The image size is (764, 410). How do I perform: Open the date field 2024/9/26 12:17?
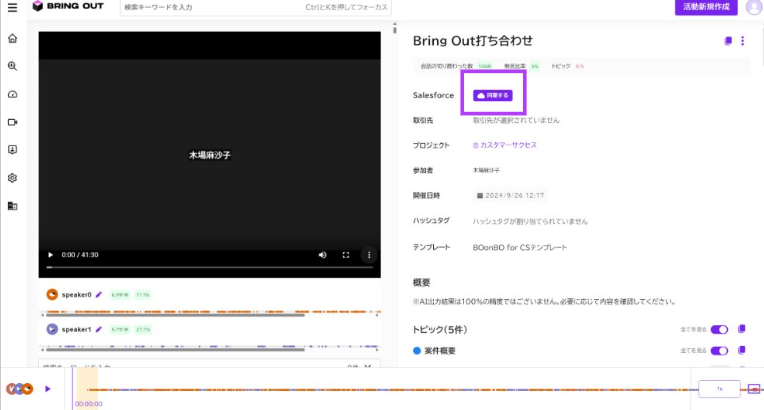click(510, 195)
